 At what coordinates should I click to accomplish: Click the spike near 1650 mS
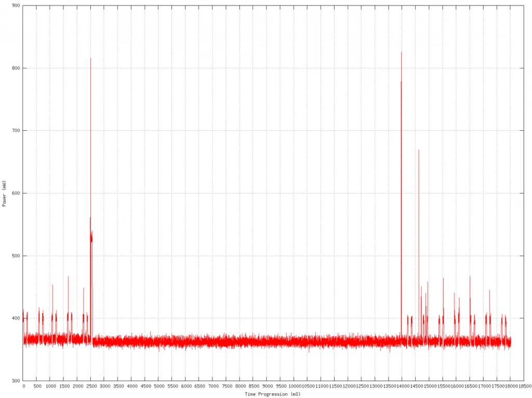coord(68,278)
